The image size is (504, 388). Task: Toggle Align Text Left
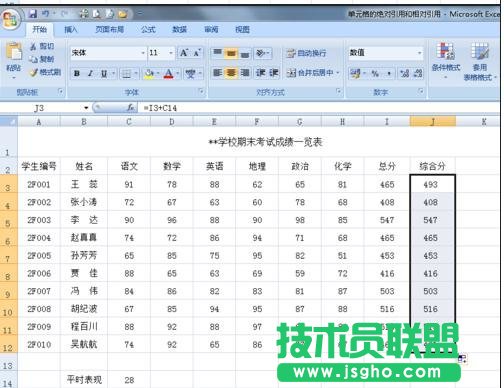(x=218, y=73)
